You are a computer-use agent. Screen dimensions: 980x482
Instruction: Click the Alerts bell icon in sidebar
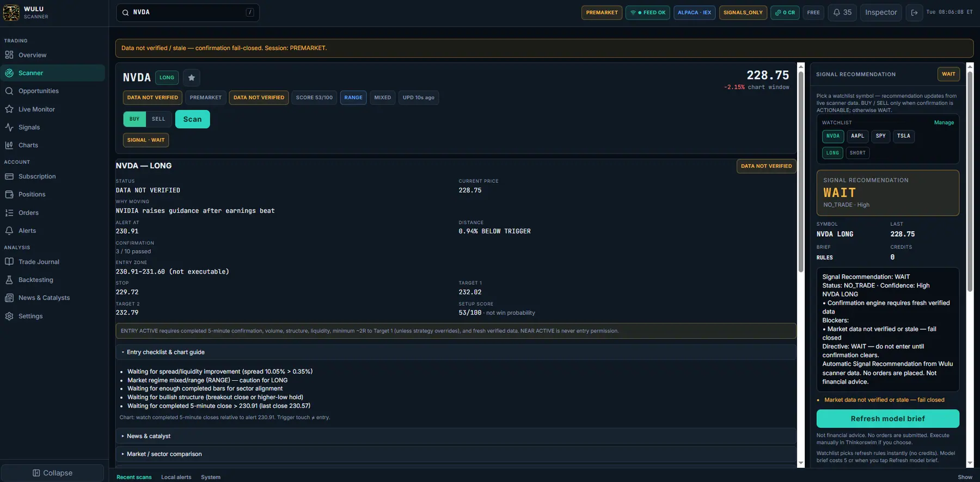tap(9, 231)
